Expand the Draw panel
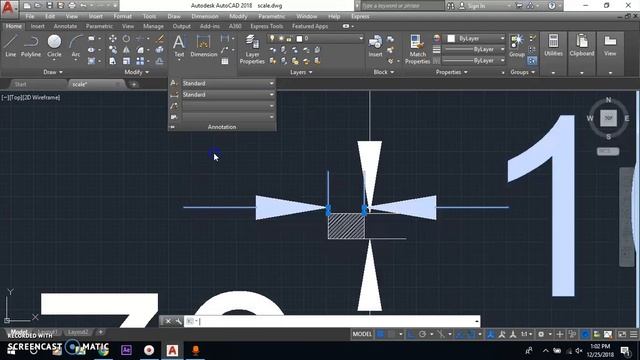Image resolution: width=640 pixels, height=360 pixels. click(53, 72)
